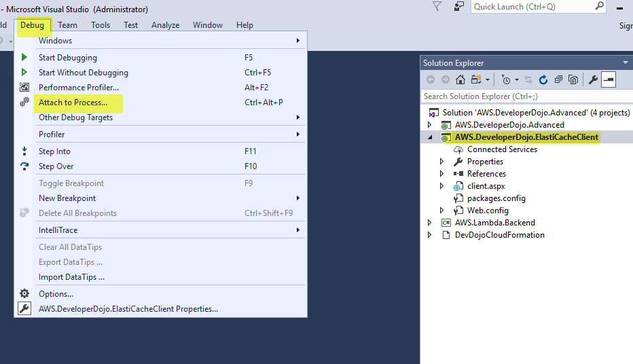Open the Pending Changes Filter dropdown arrow
This screenshot has width=633, height=364.
[x=517, y=80]
